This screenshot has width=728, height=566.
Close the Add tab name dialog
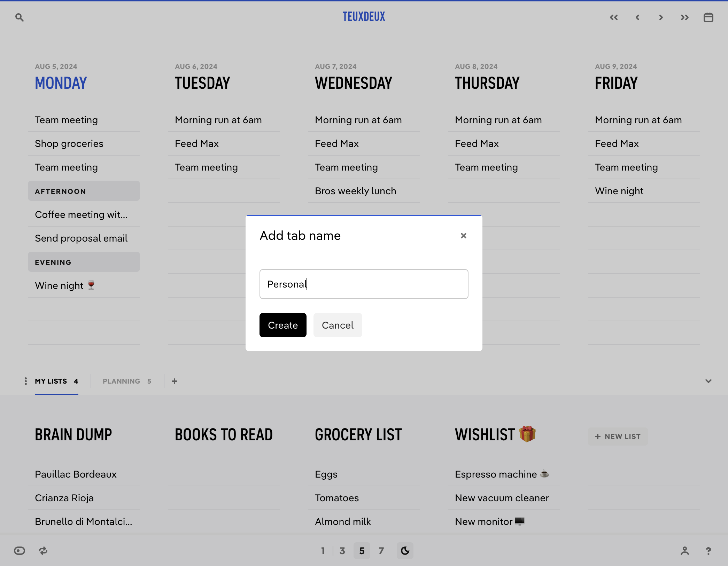click(464, 236)
